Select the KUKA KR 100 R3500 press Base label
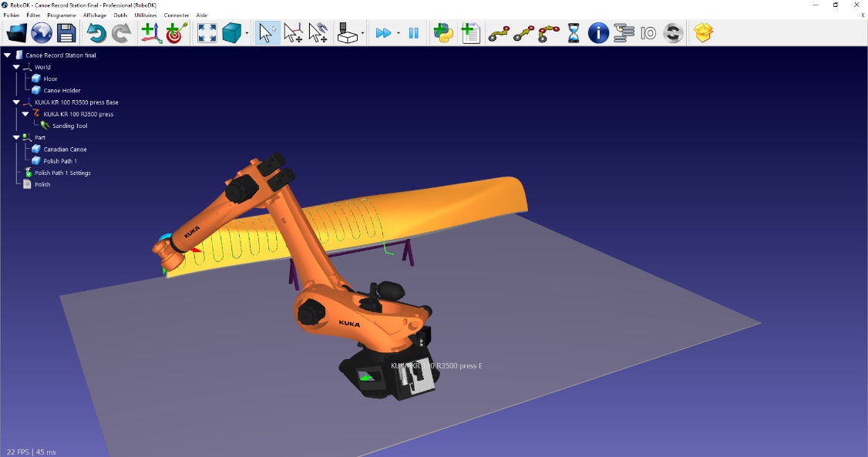 coord(76,102)
